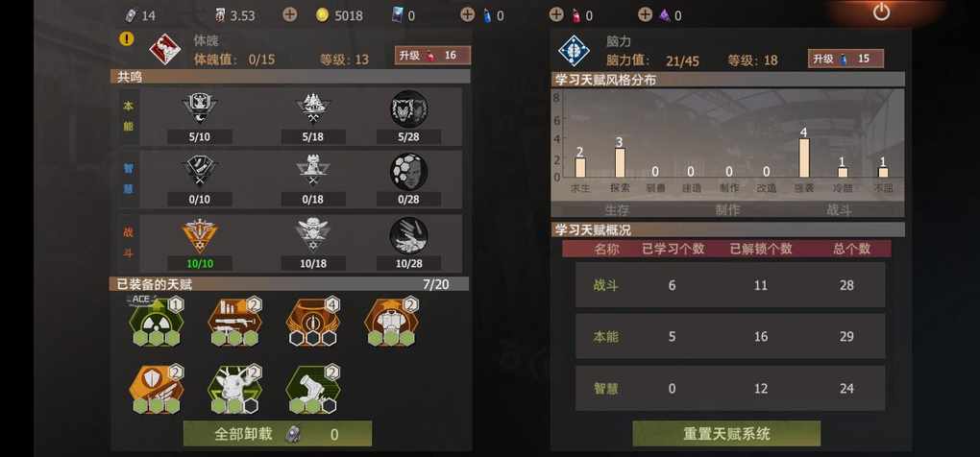This screenshot has height=457, width=980.
Task: Click 全部卸载 unload all button
Action: (x=278, y=433)
